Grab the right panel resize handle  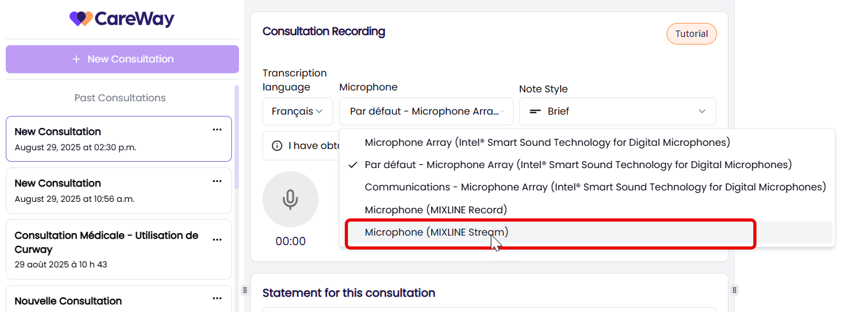734,290
